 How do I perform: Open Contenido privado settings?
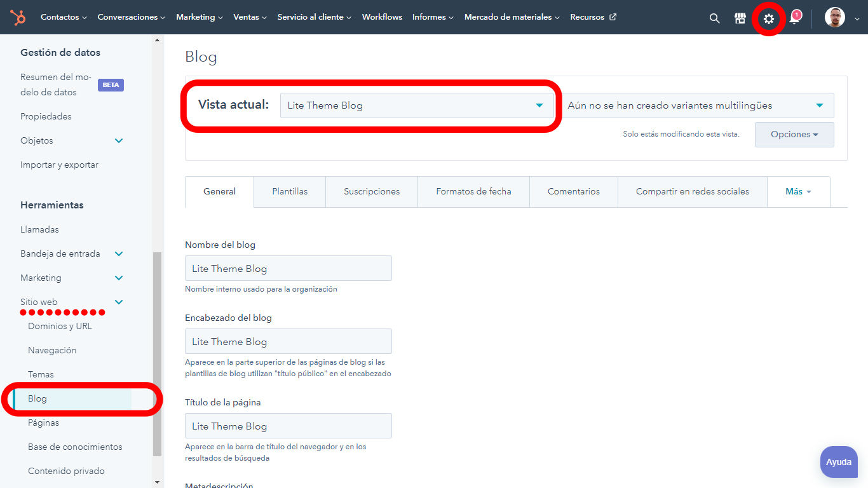pyautogui.click(x=66, y=471)
